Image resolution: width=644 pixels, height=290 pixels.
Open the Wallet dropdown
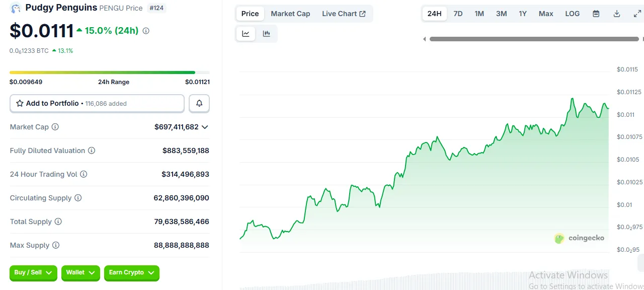point(80,273)
